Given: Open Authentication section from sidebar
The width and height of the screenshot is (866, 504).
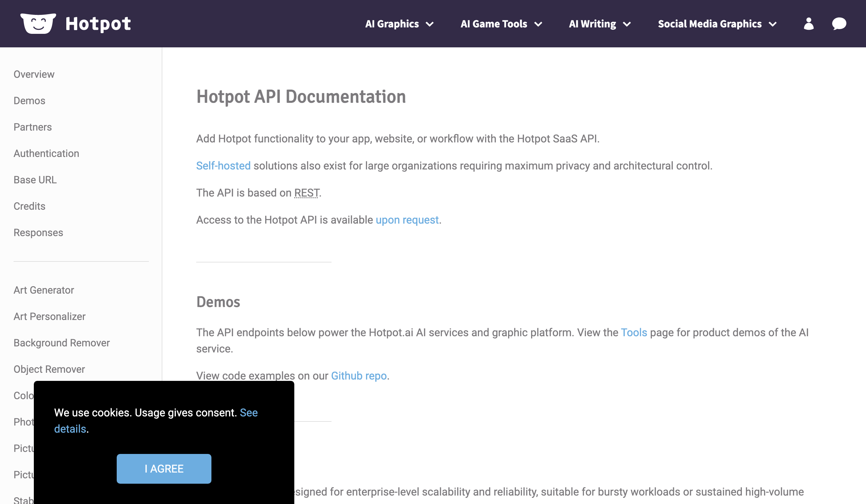Looking at the screenshot, I should click(x=46, y=154).
